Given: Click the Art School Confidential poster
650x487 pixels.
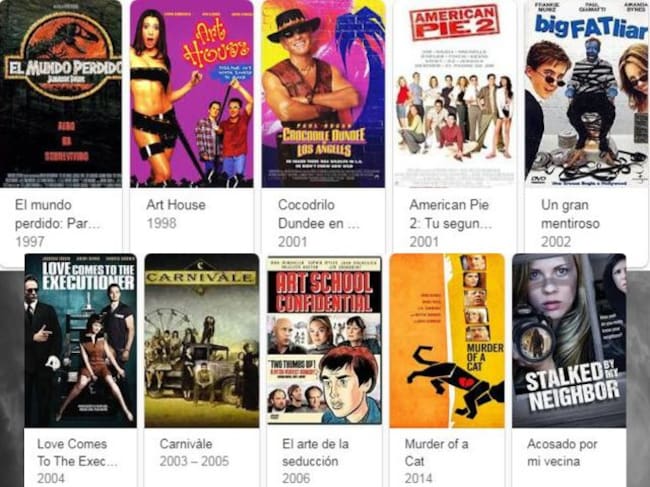Looking at the screenshot, I should point(324,340).
